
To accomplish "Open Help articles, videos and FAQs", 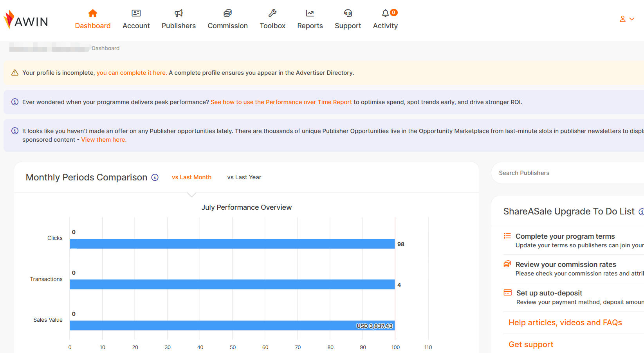I will (x=565, y=322).
